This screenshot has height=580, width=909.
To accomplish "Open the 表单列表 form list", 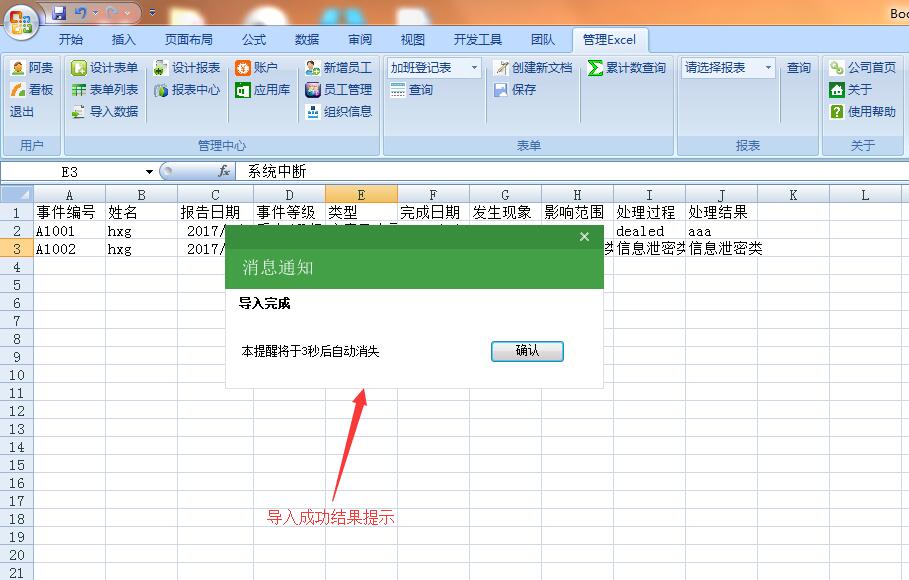I will click(104, 90).
